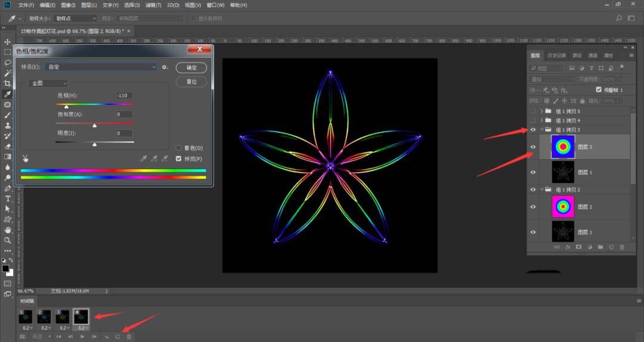Delete layer with Layers panel trash icon

[622, 247]
